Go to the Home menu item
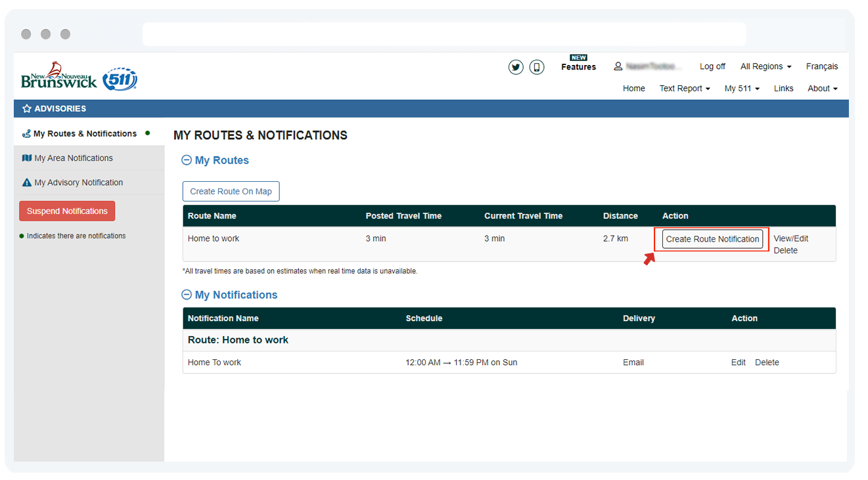The image size is (868, 480). [x=634, y=89]
